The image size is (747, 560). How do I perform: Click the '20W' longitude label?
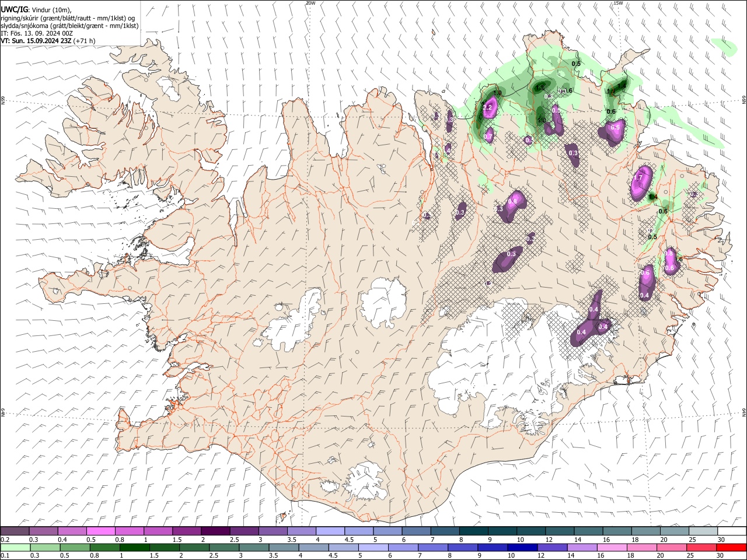[x=311, y=3]
